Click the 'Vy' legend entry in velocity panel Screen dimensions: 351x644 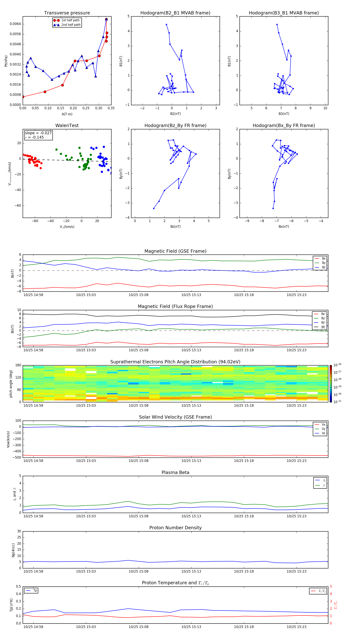[320, 429]
